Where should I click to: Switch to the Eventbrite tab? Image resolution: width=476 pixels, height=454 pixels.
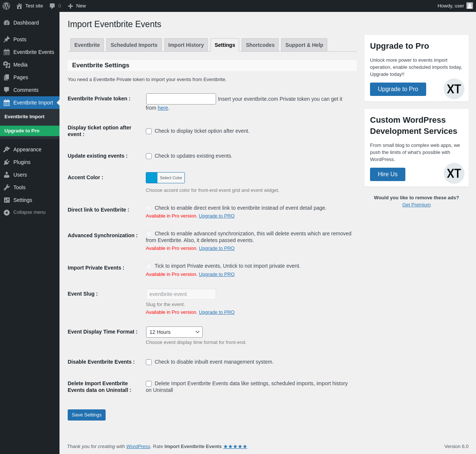tap(87, 45)
